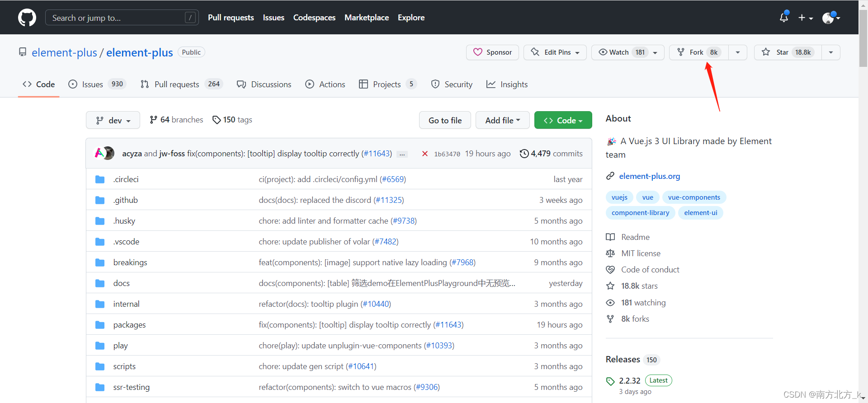
Task: Switch to the repository Pull requests tab
Action: 182,84
